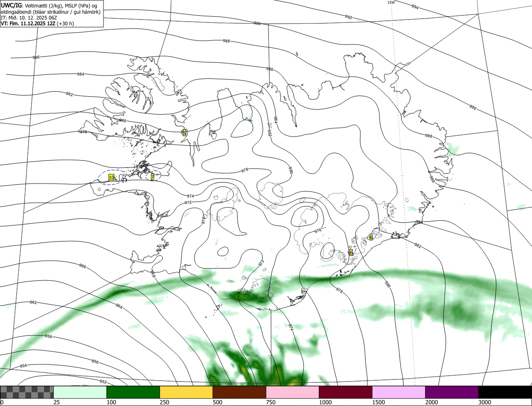Screen dimensions: 532x406
Task: Click the legend scale value 25
Action: coord(57,402)
